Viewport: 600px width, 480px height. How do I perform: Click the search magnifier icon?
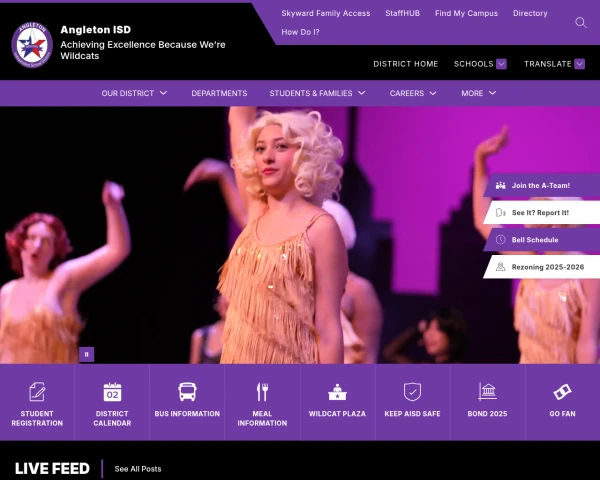tap(580, 23)
